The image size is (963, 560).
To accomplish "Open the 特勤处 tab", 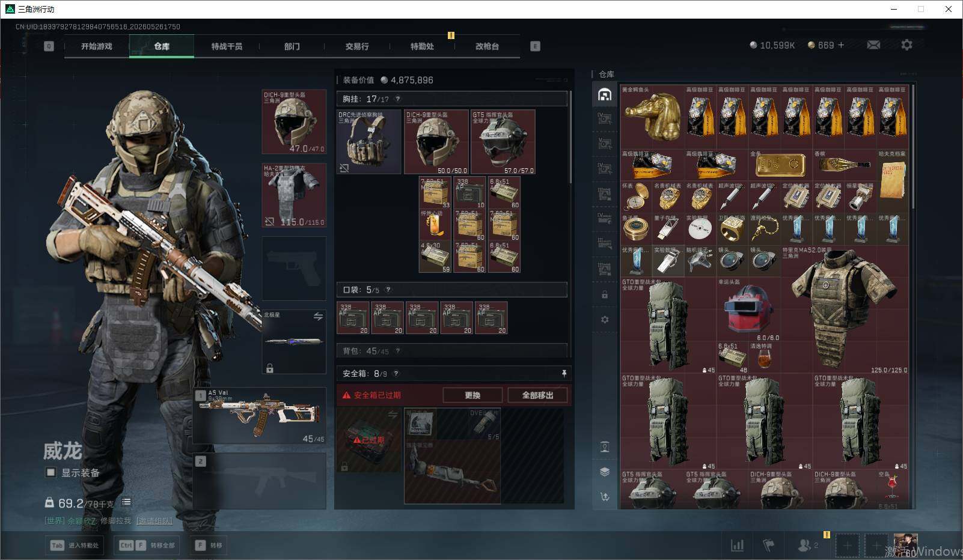I will pyautogui.click(x=422, y=46).
